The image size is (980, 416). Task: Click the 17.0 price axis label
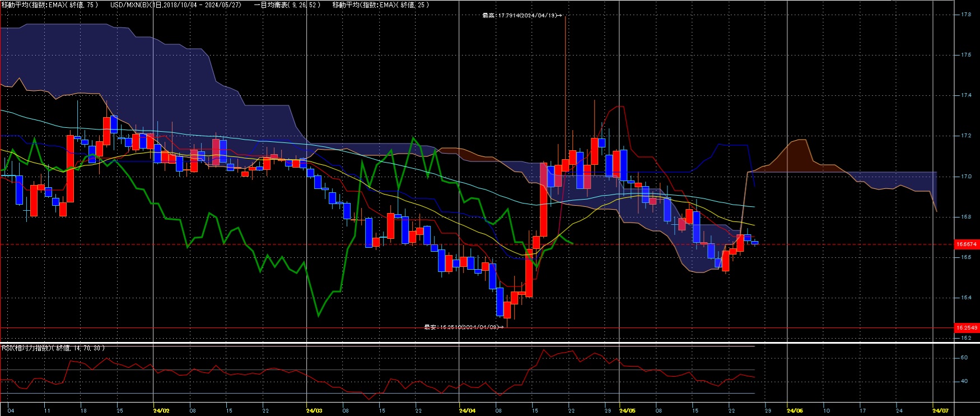pos(966,177)
